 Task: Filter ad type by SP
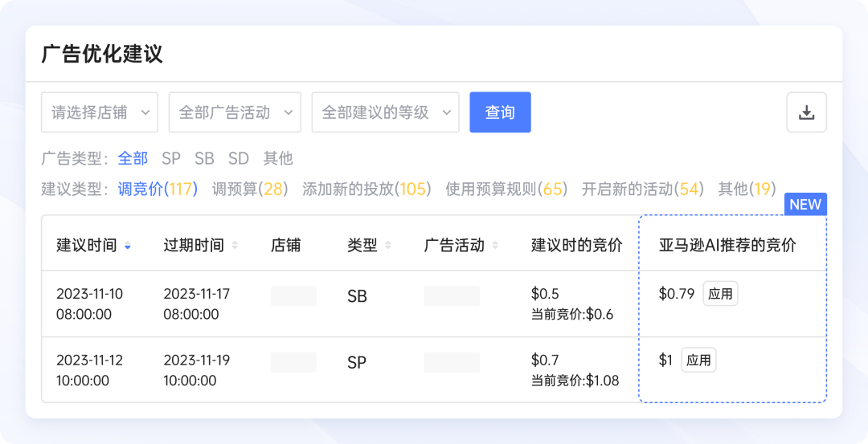click(x=171, y=158)
